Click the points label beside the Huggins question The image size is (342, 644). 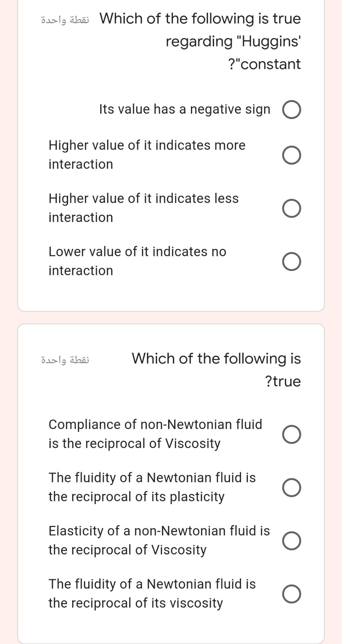point(65,19)
